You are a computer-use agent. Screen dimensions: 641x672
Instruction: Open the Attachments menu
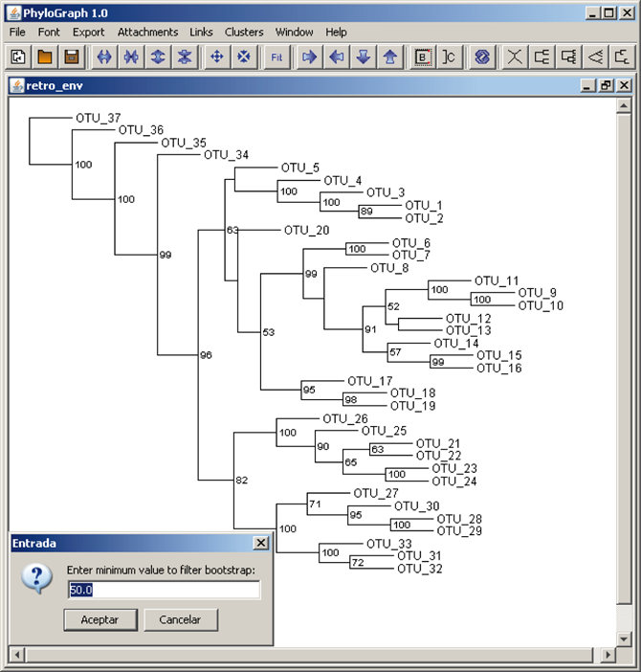[x=147, y=32]
